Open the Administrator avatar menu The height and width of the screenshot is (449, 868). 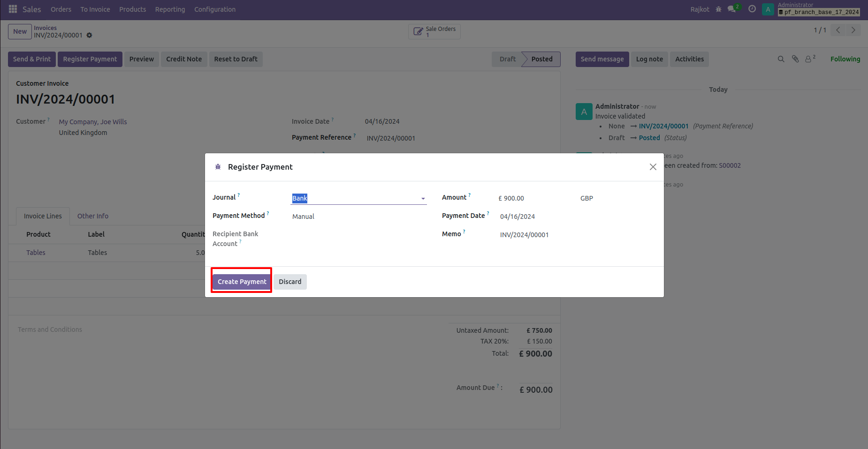(768, 9)
